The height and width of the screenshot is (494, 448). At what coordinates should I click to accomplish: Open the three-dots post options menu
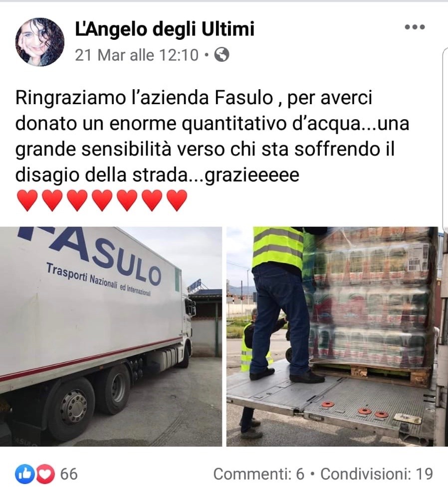point(415,27)
